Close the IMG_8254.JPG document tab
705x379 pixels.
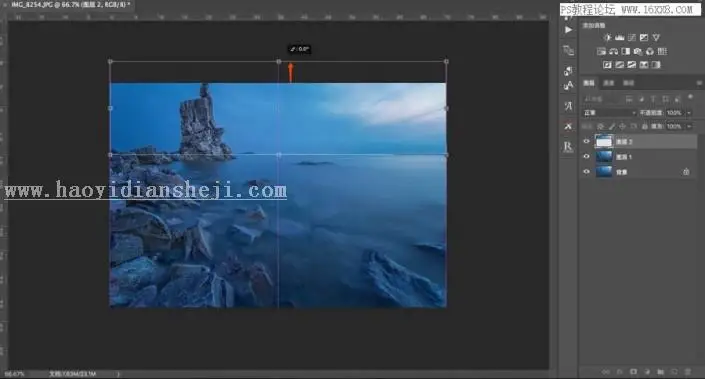point(4,4)
